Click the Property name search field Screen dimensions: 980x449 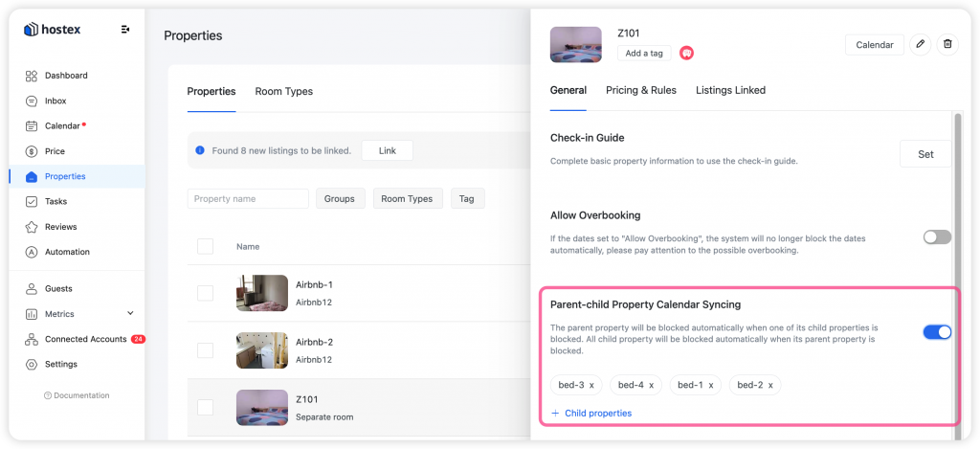[x=248, y=199]
